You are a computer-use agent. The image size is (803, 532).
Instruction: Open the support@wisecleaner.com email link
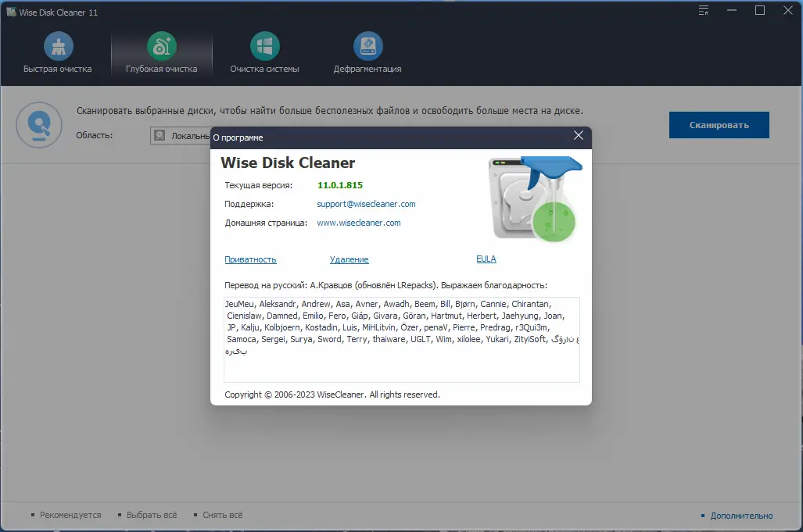click(366, 204)
